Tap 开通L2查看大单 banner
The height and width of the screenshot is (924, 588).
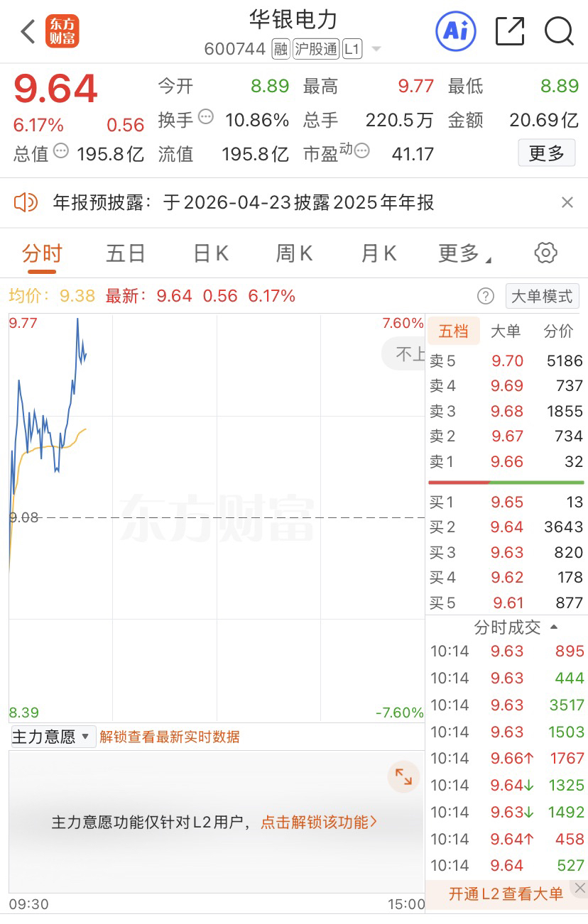506,894
